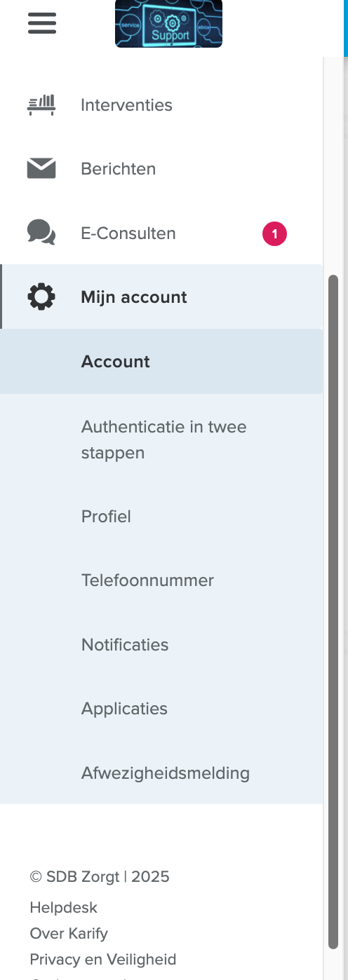348x980 pixels.
Task: Select the Account submenu item
Action: [x=162, y=362]
